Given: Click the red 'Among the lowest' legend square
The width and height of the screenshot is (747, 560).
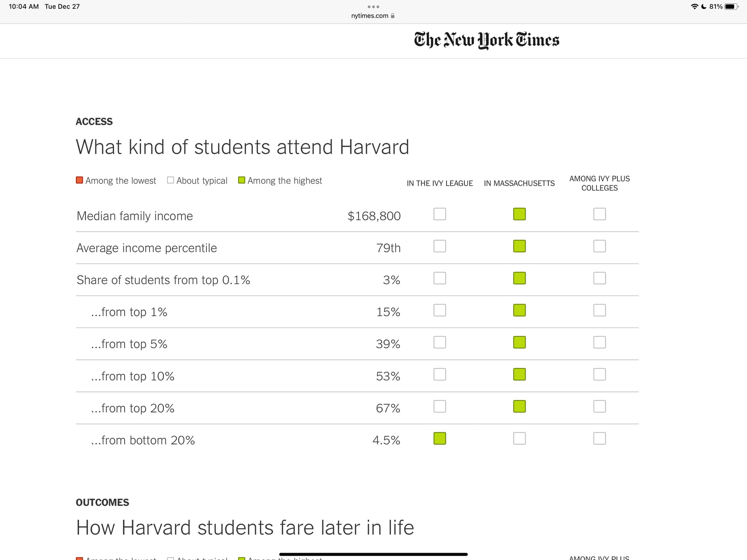Looking at the screenshot, I should (79, 180).
